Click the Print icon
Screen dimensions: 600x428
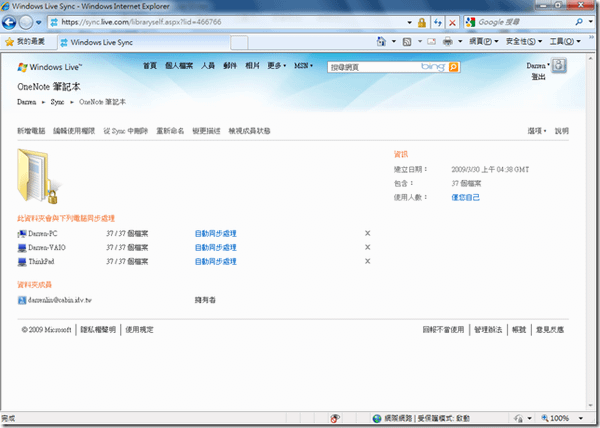(x=447, y=41)
